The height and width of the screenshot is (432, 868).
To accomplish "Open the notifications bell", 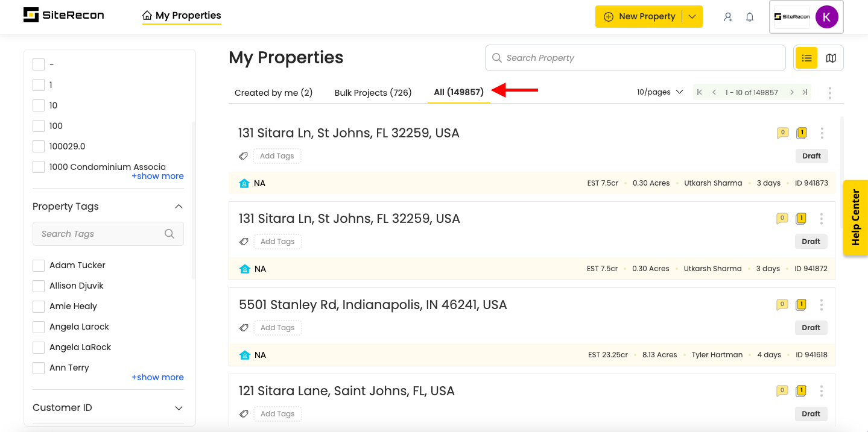I will [x=750, y=17].
